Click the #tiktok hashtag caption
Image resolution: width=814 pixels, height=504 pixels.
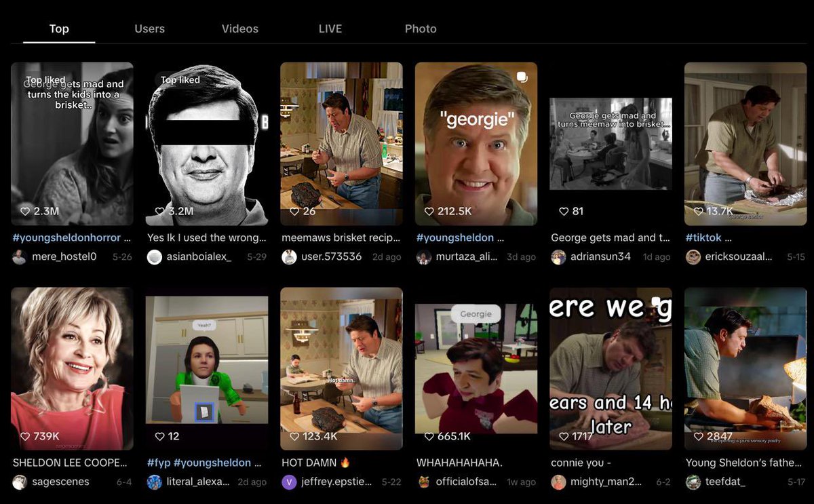(x=703, y=237)
